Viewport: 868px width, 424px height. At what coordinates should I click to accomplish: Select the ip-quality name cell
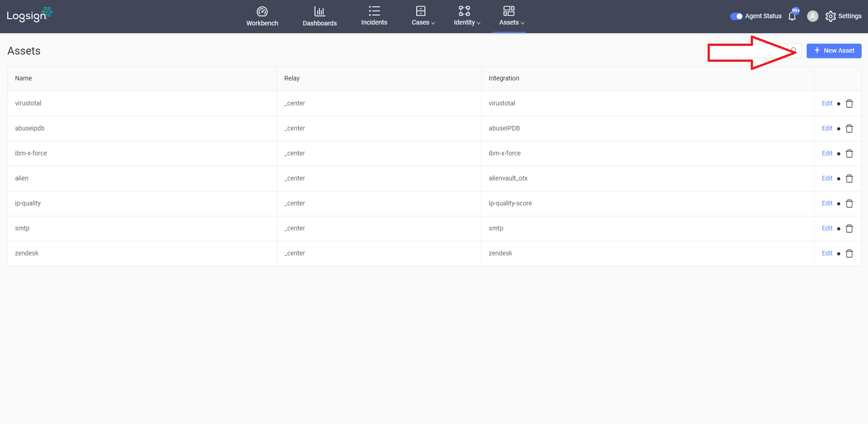tap(142, 204)
